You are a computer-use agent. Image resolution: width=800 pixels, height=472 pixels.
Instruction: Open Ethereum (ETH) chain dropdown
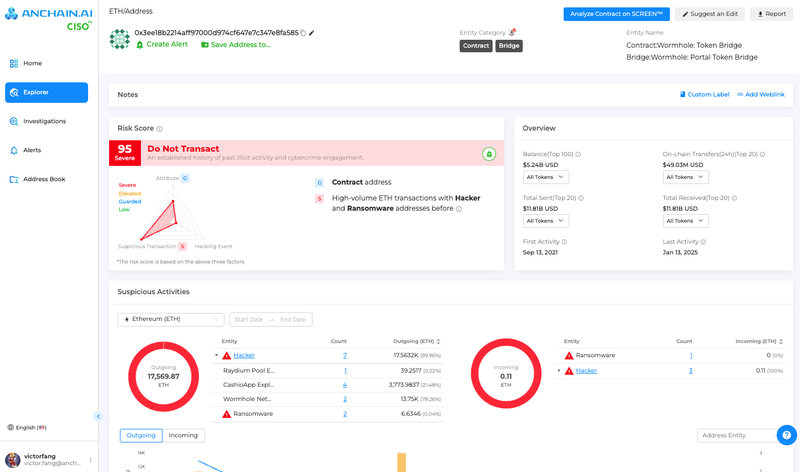[x=171, y=319]
